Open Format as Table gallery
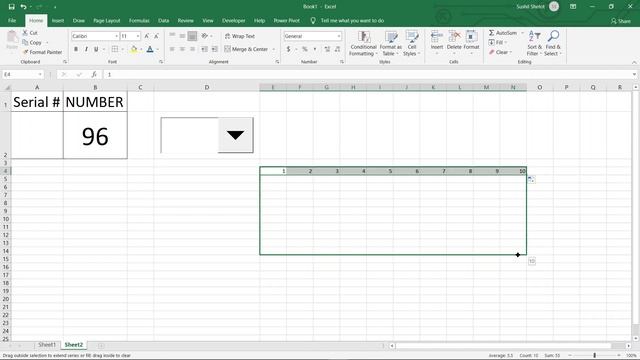Viewport: 640px width, 360px height. point(391,43)
